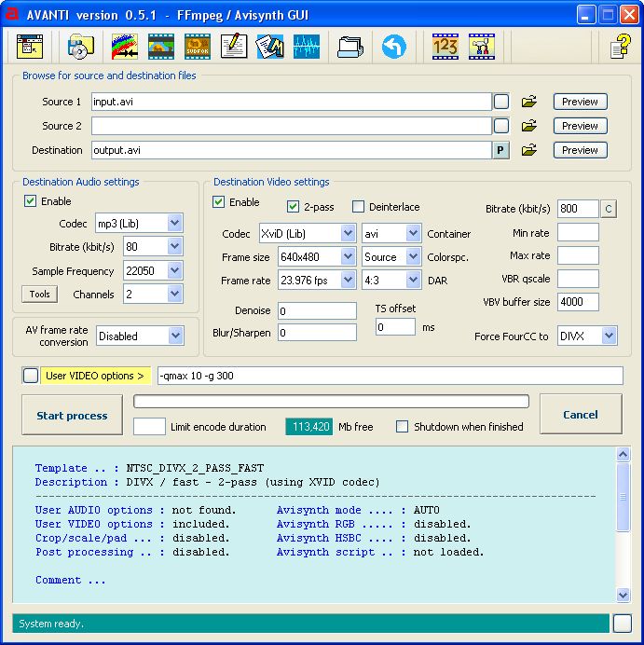Open the audio waveform toolbar icon
Image resolution: width=644 pixels, height=645 pixels.
307,47
